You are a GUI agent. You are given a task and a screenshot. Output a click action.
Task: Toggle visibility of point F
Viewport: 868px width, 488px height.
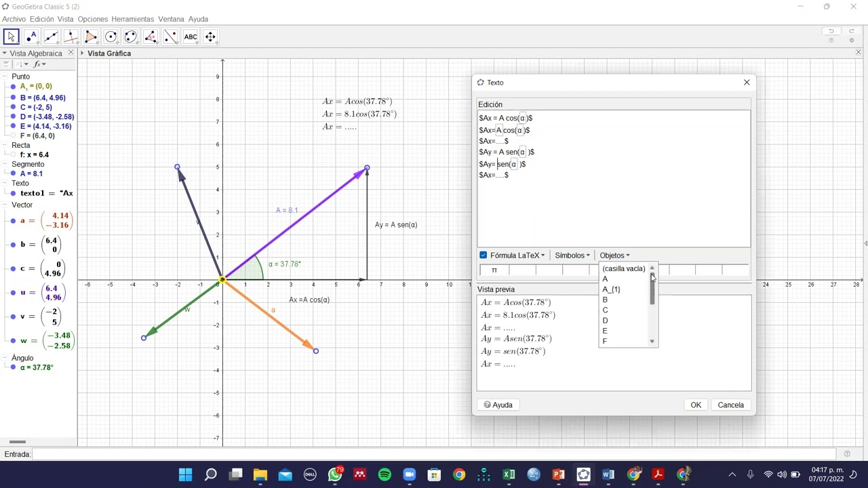13,136
